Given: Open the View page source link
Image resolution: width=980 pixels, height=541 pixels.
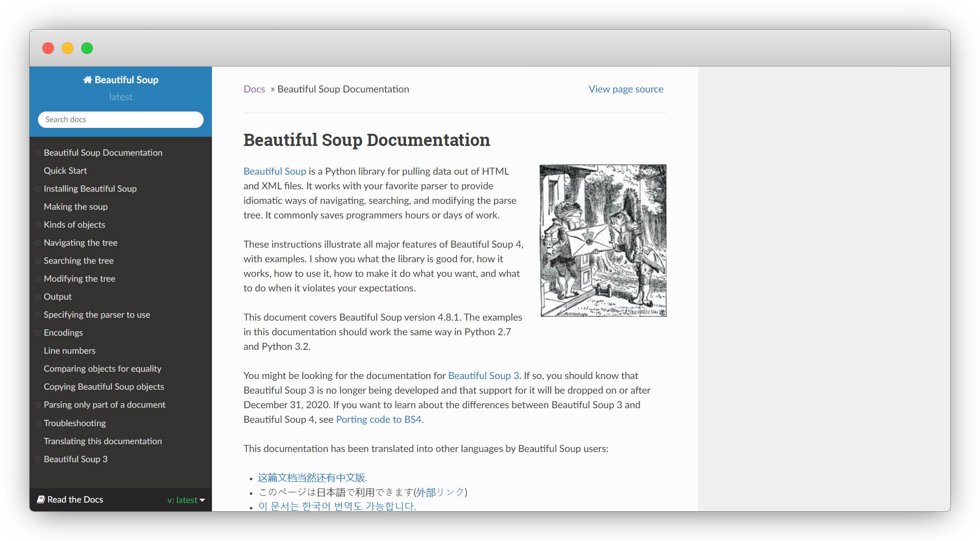Looking at the screenshot, I should click(626, 89).
